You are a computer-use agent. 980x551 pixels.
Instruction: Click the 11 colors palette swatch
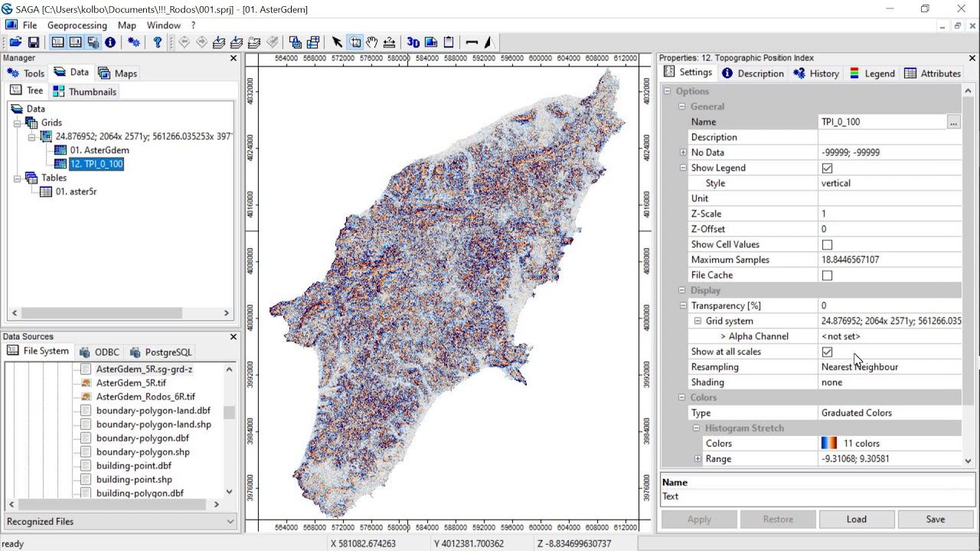829,443
